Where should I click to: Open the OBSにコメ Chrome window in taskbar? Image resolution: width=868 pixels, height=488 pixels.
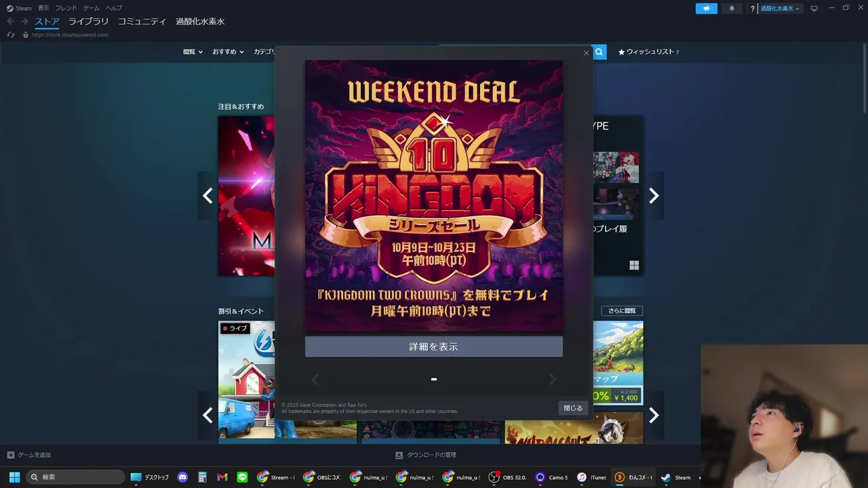click(x=322, y=477)
